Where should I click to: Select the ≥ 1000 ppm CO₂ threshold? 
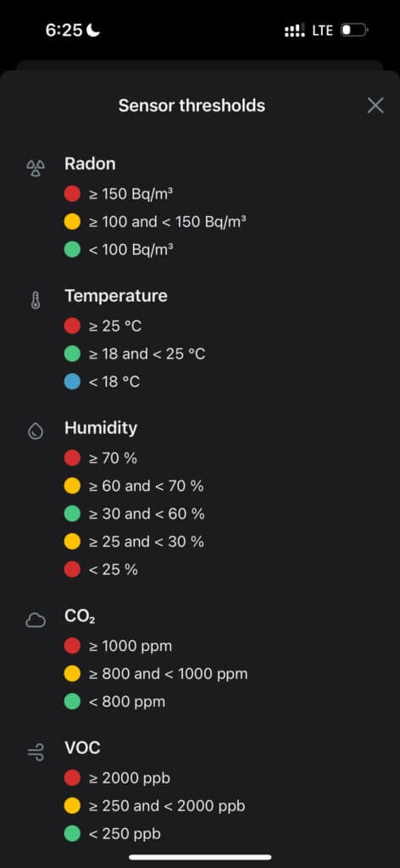(119, 646)
